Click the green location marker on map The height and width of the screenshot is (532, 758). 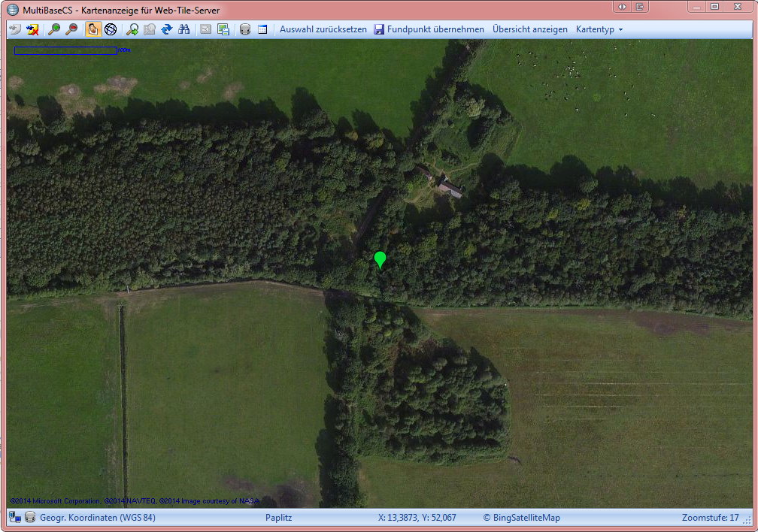381,259
